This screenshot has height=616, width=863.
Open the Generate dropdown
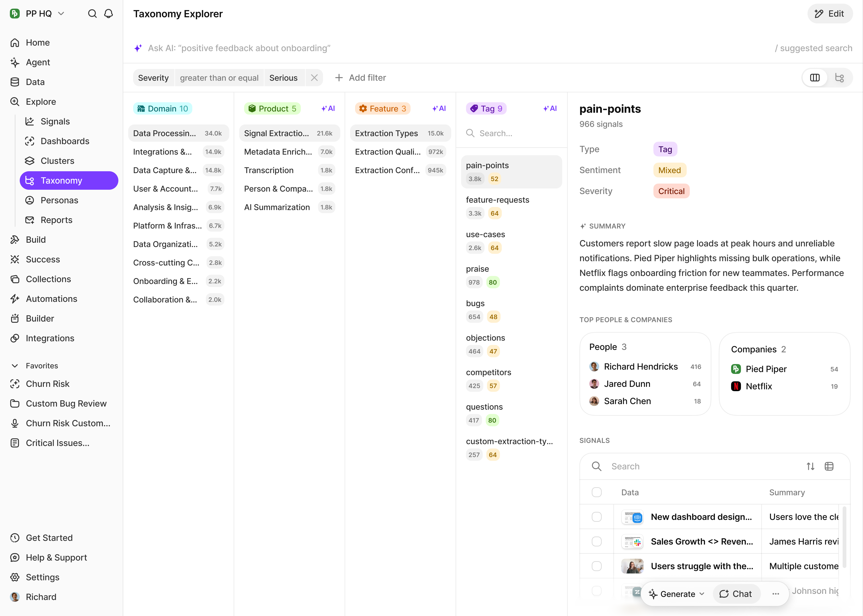click(x=677, y=594)
